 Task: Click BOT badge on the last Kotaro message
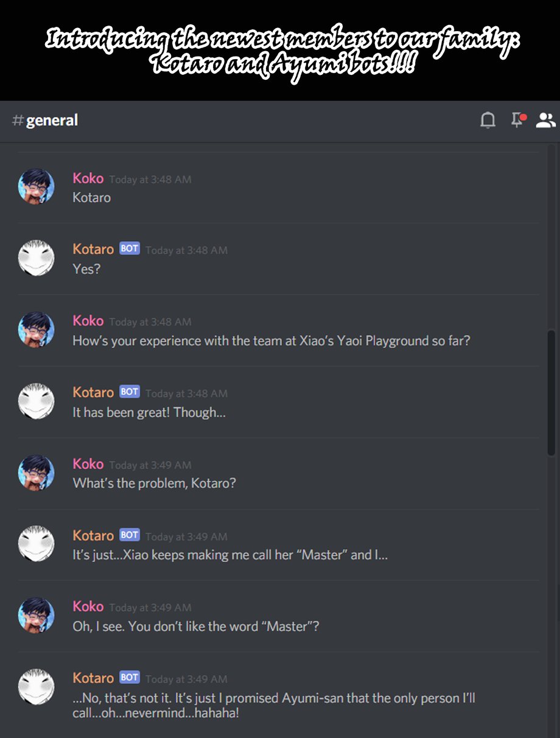[130, 677]
